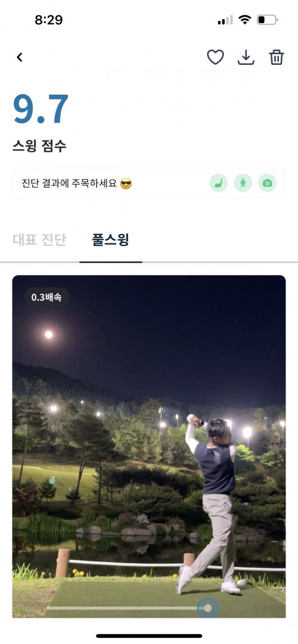Tap the Wi-Fi status icon
298x644 pixels.
click(x=245, y=19)
